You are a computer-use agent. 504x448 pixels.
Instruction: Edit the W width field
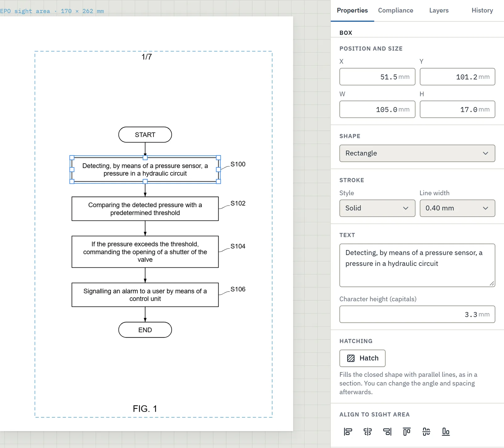[377, 109]
